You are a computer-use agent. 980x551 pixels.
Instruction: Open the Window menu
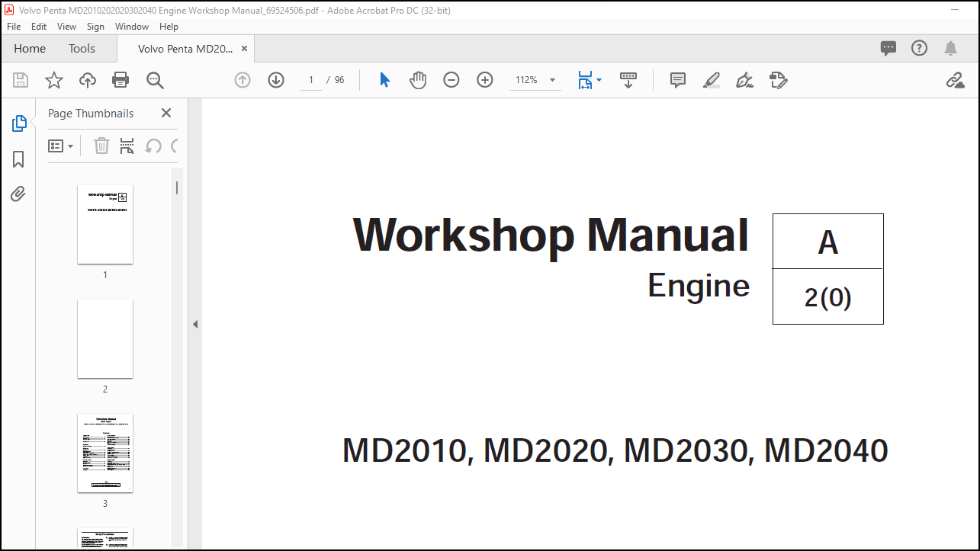(132, 26)
